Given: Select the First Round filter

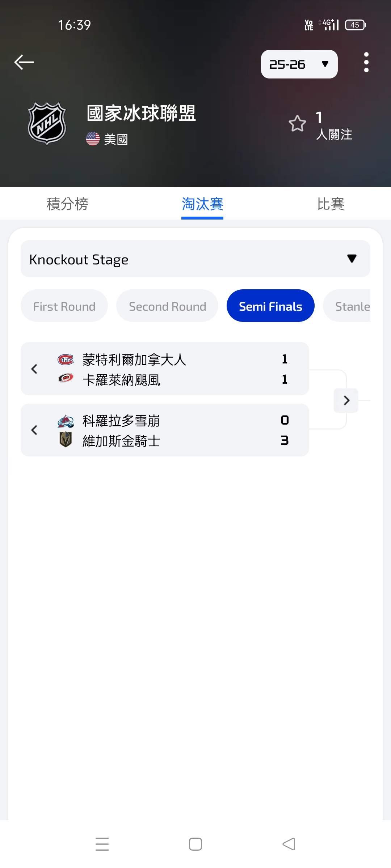Looking at the screenshot, I should [64, 306].
